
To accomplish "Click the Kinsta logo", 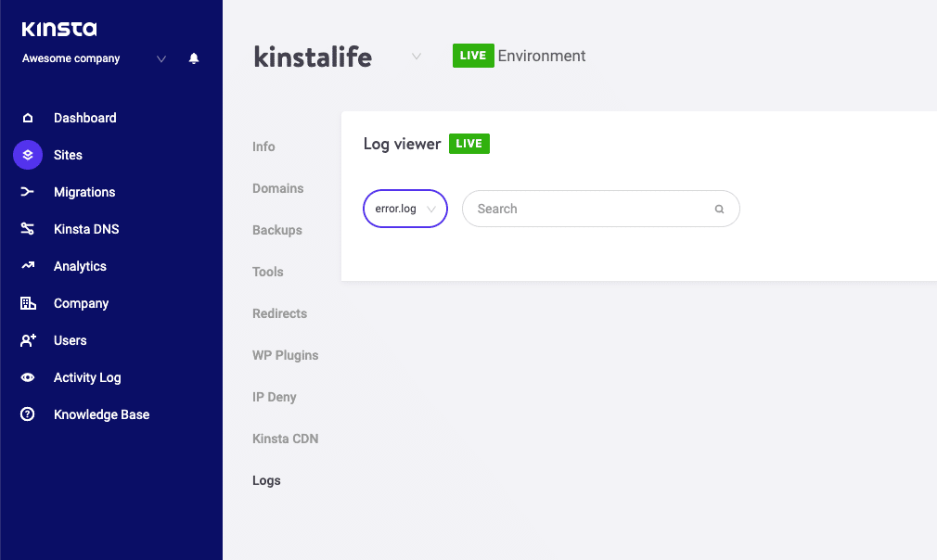I will tap(59, 29).
